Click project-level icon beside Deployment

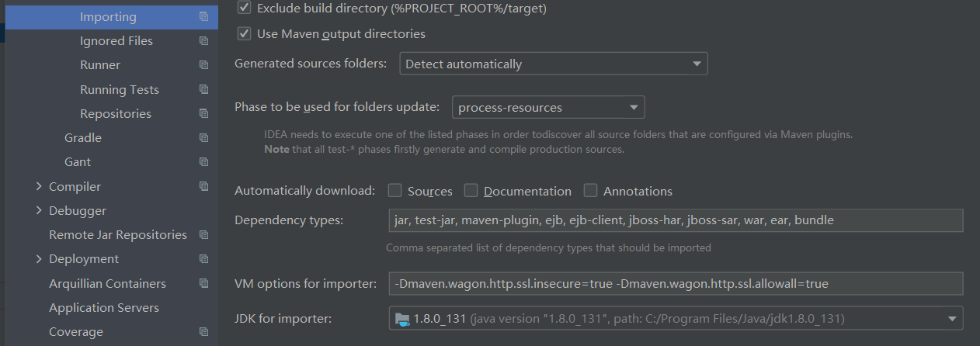click(203, 259)
